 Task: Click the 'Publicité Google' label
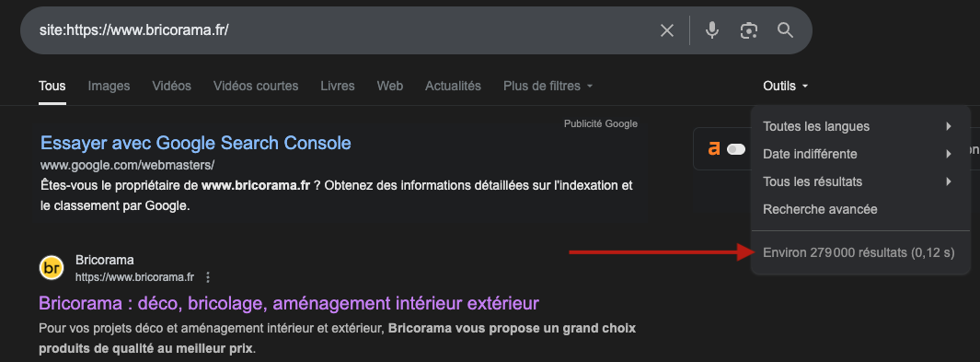(601, 123)
